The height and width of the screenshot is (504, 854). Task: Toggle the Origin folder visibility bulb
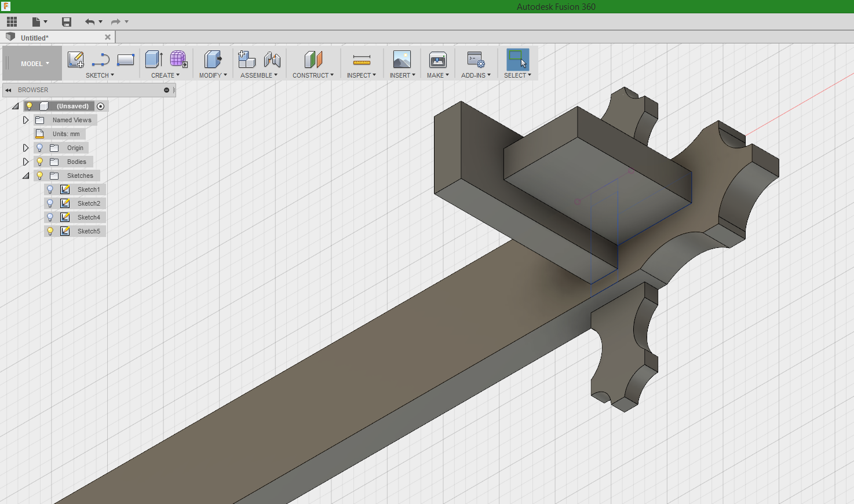39,148
